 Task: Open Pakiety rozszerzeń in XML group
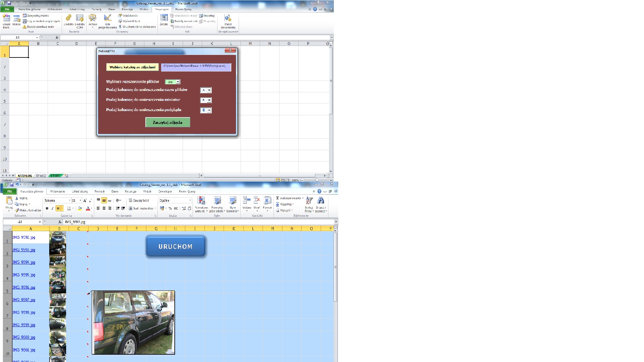[184, 21]
